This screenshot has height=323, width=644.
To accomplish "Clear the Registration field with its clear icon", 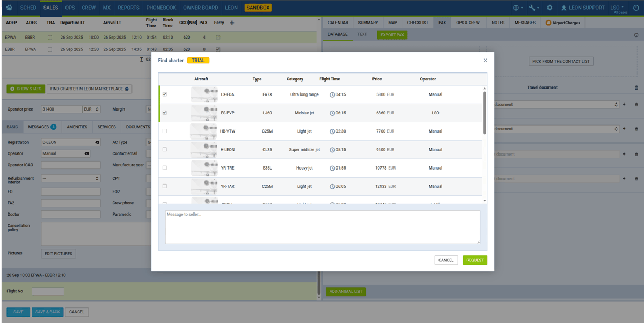I will point(97,142).
